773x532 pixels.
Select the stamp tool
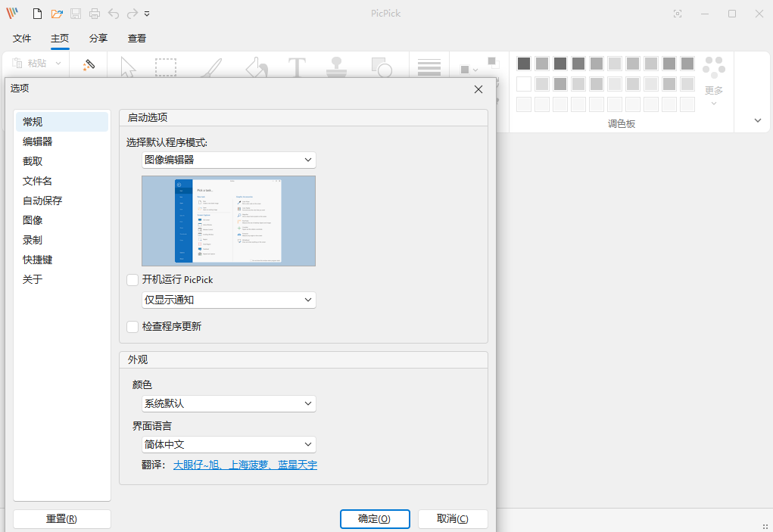point(337,67)
